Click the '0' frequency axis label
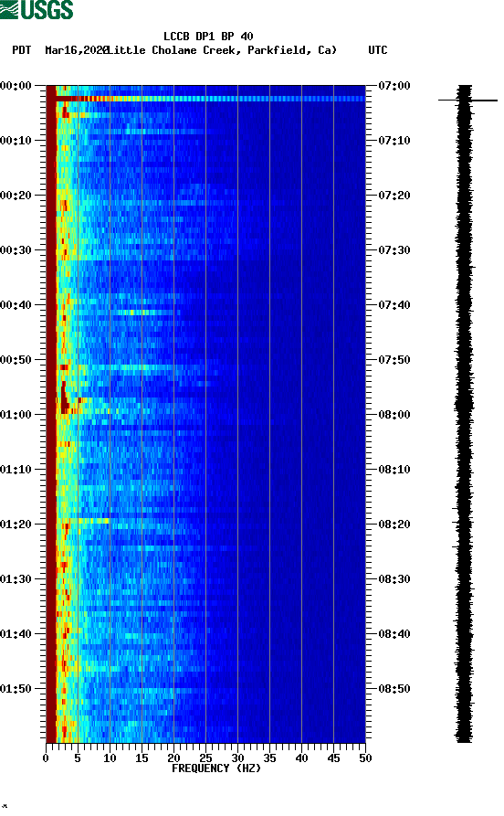The height and width of the screenshot is (816, 504). click(46, 758)
